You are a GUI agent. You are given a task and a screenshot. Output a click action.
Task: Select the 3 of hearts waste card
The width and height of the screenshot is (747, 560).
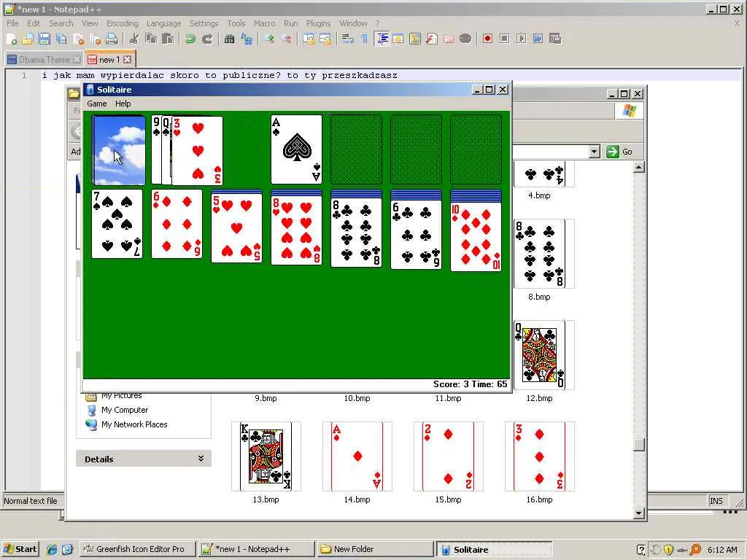197,150
